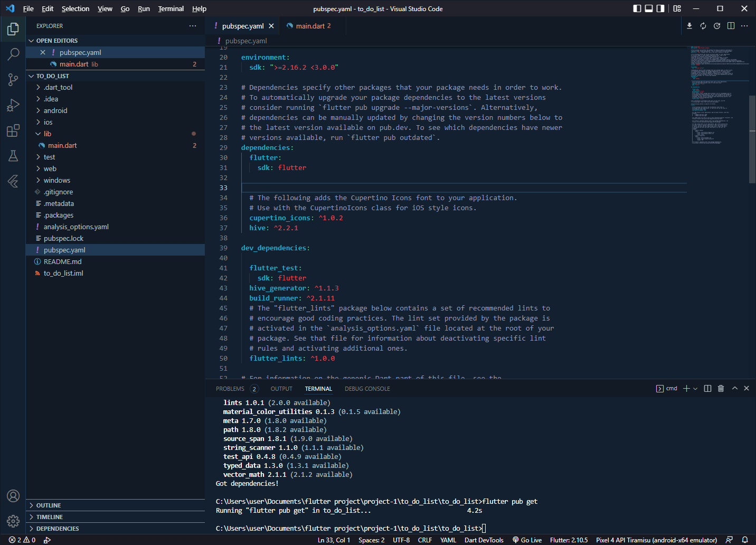The image size is (756, 545).
Task: Click Flutter: 2.10.5 version in status bar
Action: [x=569, y=540]
